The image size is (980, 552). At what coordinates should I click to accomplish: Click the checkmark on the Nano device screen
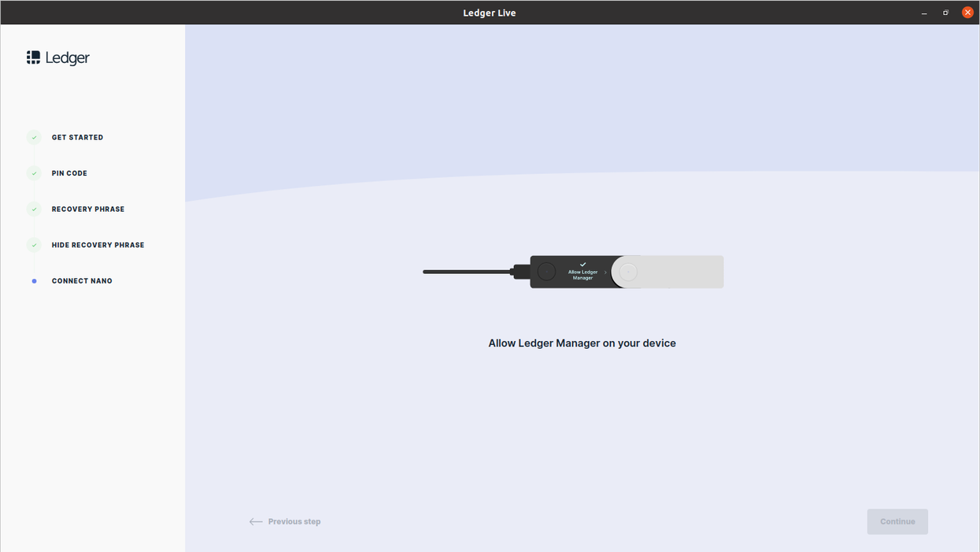click(582, 265)
